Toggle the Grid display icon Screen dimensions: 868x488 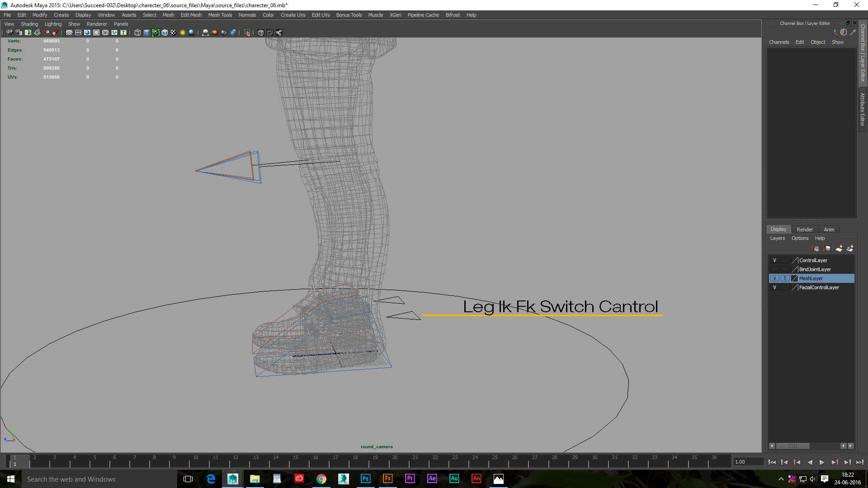click(x=69, y=33)
